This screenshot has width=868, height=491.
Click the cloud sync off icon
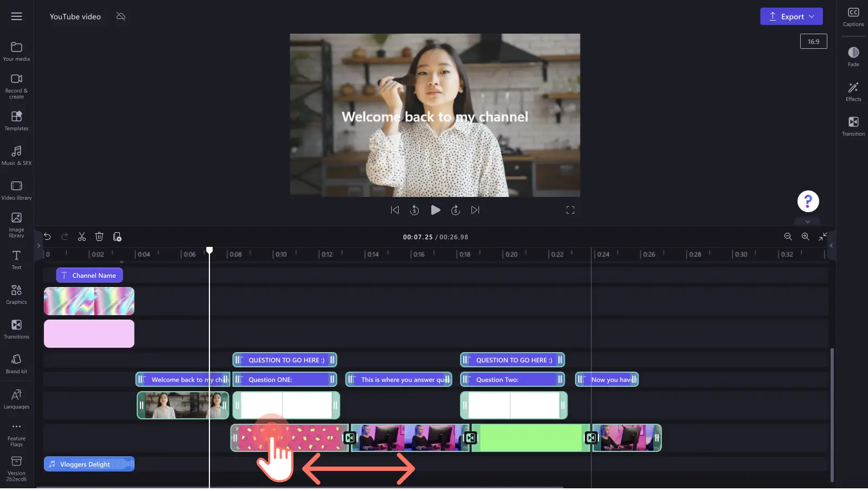[121, 16]
